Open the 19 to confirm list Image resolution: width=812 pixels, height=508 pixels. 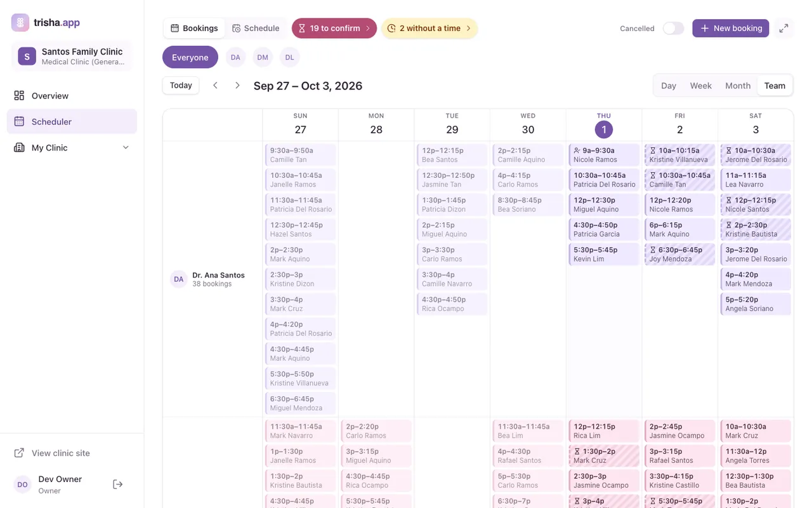tap(334, 28)
